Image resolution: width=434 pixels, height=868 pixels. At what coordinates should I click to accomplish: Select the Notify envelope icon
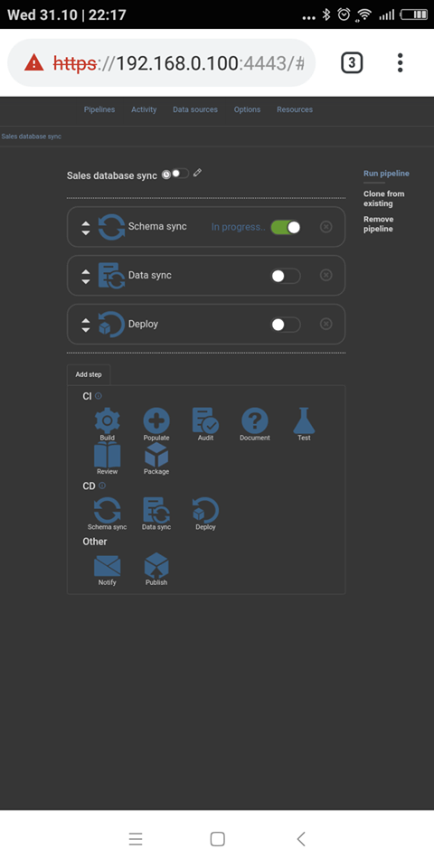[x=108, y=566]
